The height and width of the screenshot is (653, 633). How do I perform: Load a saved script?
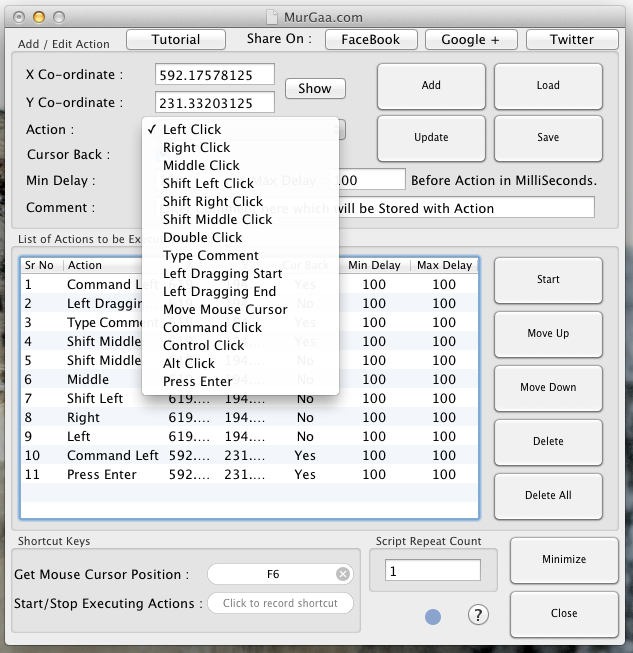[548, 86]
